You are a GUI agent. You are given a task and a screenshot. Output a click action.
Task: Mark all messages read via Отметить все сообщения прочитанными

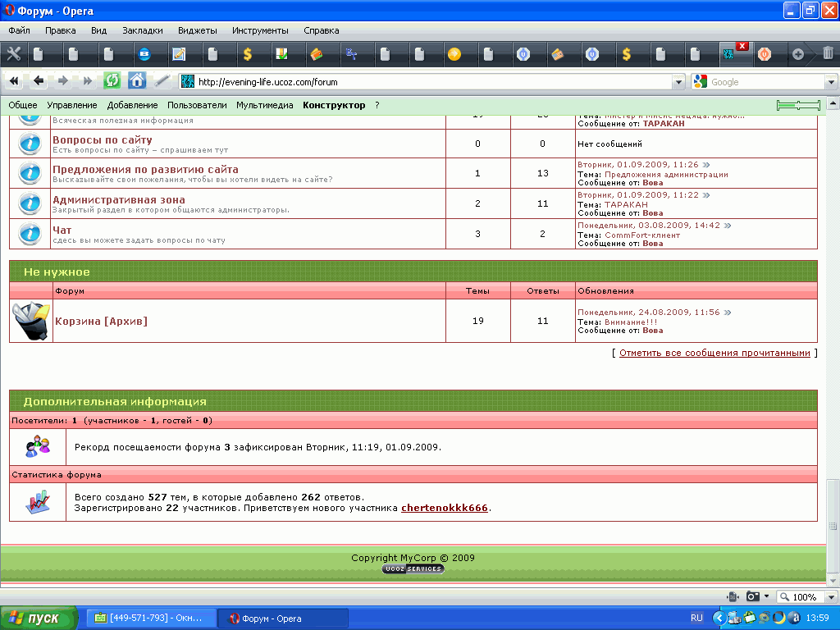click(x=714, y=353)
